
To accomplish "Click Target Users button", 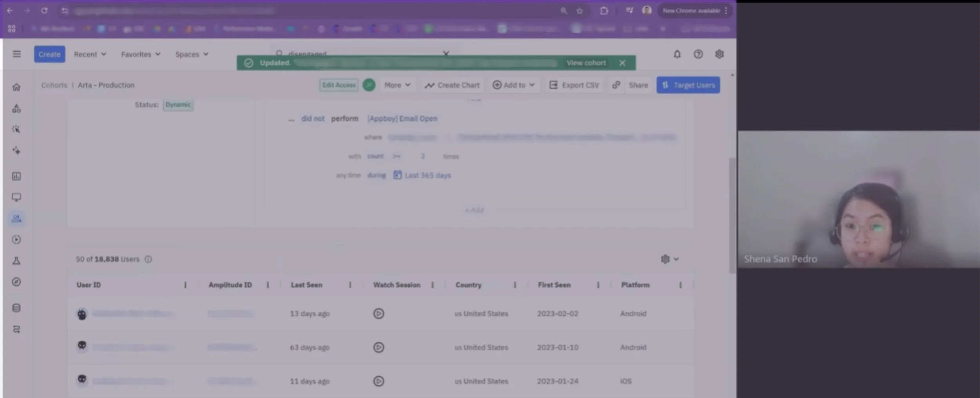I will [688, 85].
